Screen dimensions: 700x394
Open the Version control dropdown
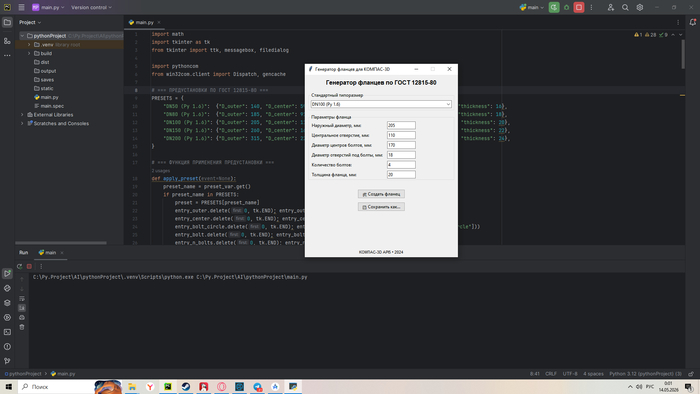92,8
